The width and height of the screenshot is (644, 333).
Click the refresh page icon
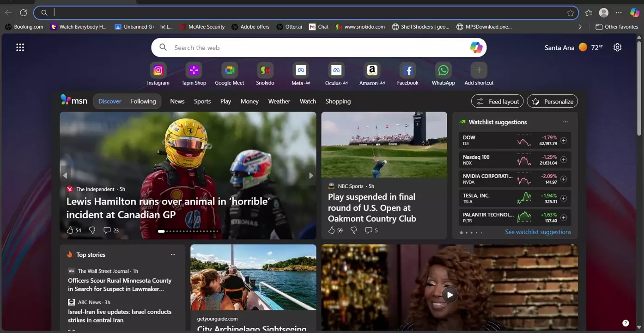pyautogui.click(x=24, y=13)
